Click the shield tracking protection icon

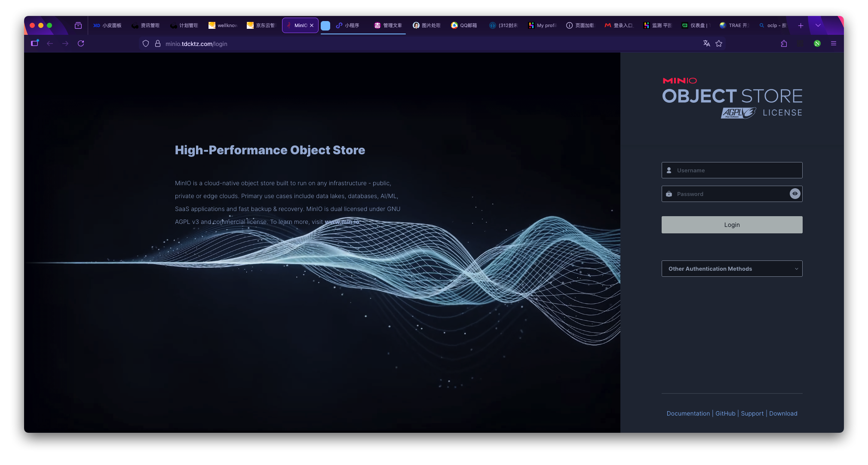coord(146,43)
